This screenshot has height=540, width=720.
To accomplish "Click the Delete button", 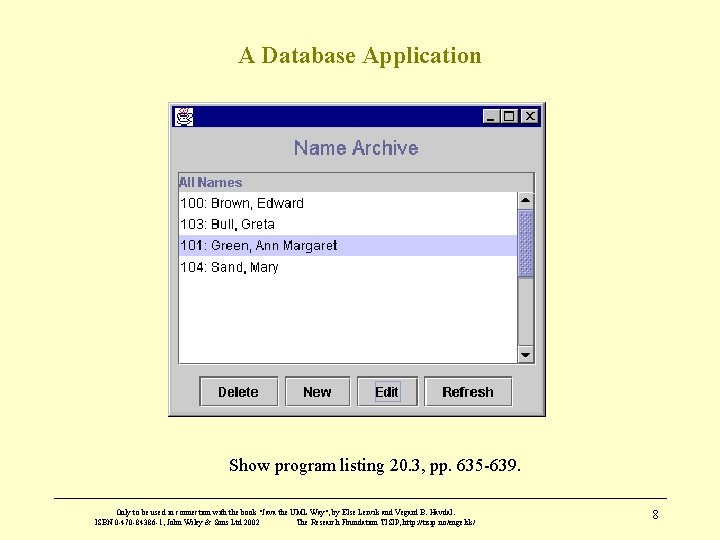I will 239,392.
